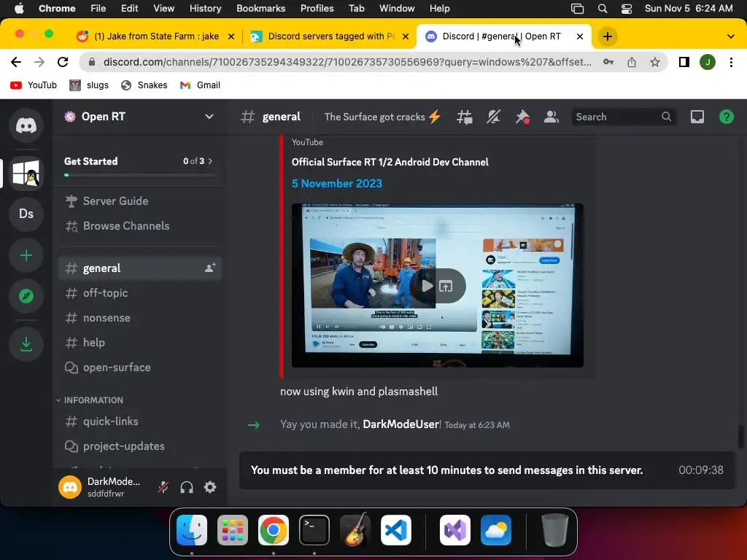
Task: Toggle headphones deafen in user panel
Action: [187, 487]
